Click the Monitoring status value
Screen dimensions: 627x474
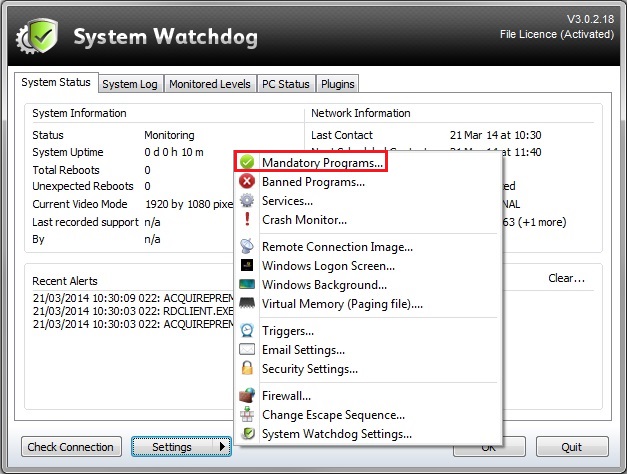[x=169, y=135]
